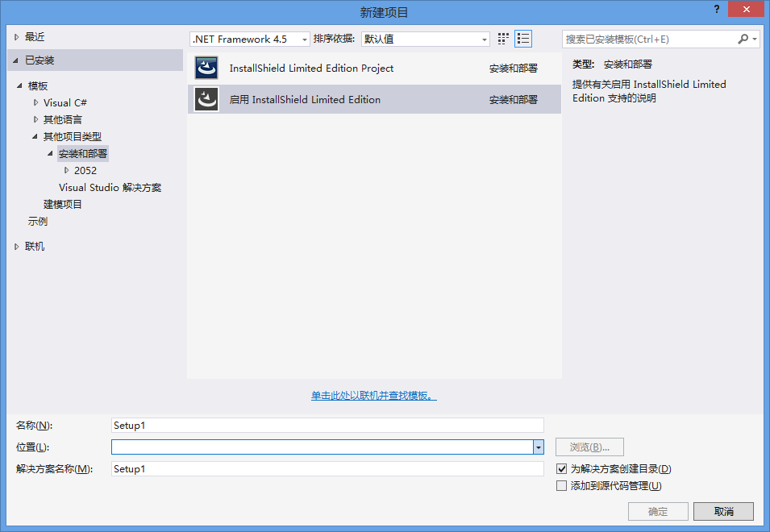Viewport: 770px width, 532px height.
Task: Collapse the 已安装 section
Action: (15, 60)
